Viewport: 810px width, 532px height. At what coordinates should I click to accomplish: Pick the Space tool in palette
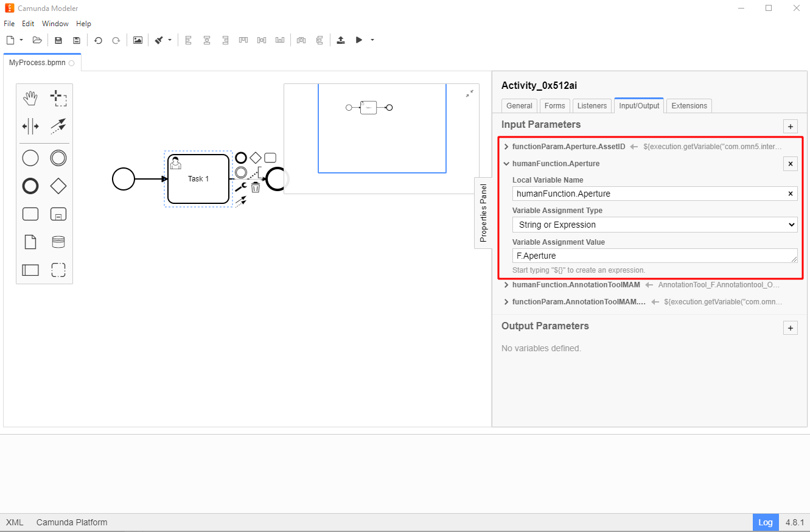tap(30, 127)
